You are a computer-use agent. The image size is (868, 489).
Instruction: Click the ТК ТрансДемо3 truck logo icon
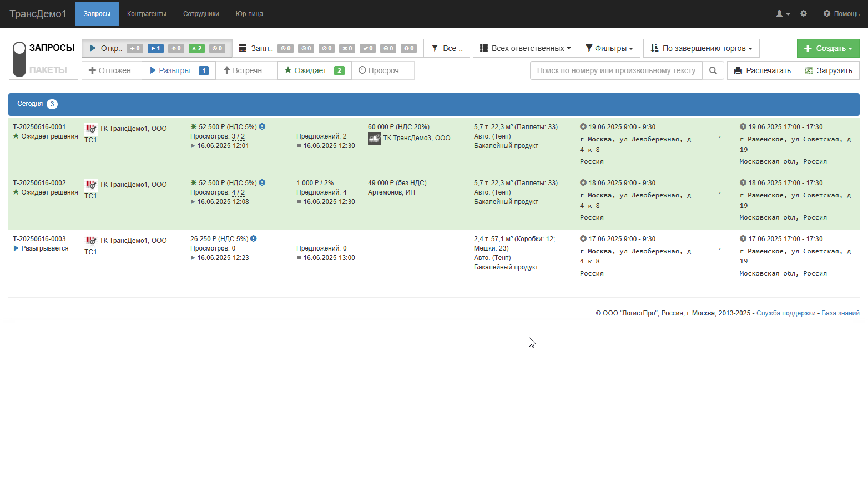click(x=375, y=139)
